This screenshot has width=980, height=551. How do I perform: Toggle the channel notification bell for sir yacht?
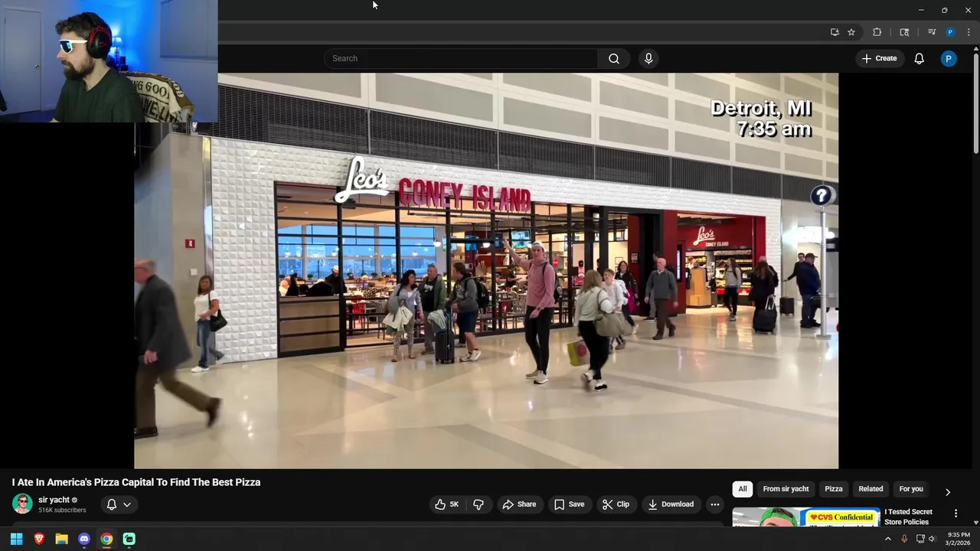[112, 504]
